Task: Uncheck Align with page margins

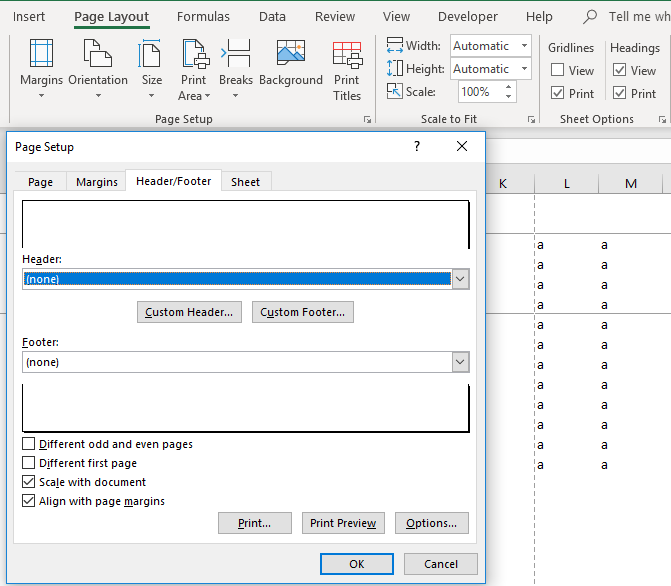Action: point(28,500)
